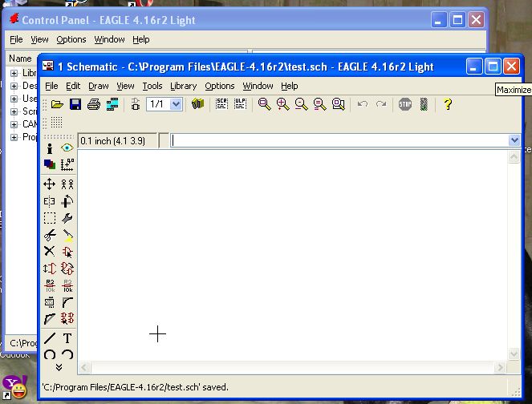The width and height of the screenshot is (532, 404).
Task: Open the Draw menu in Schematic window
Action: point(99,86)
